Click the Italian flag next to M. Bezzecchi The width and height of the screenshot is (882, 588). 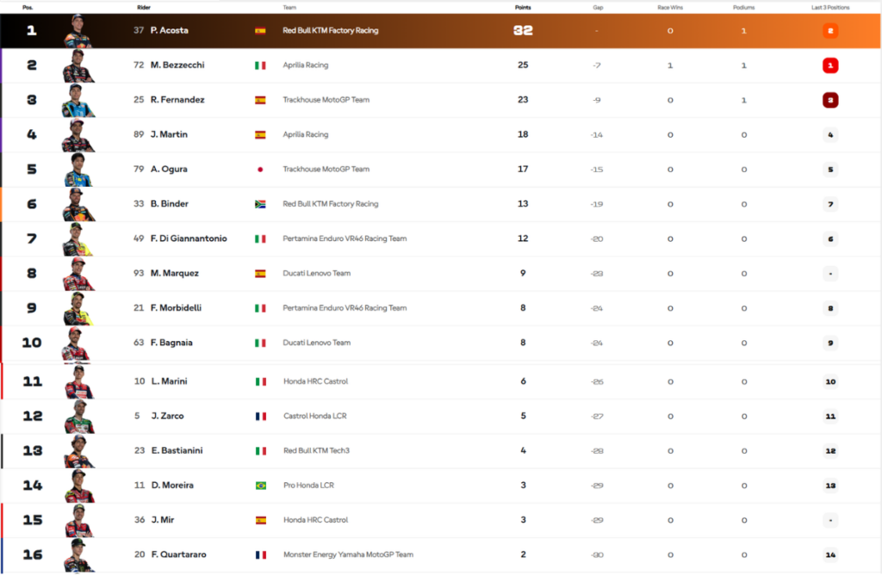(x=260, y=65)
